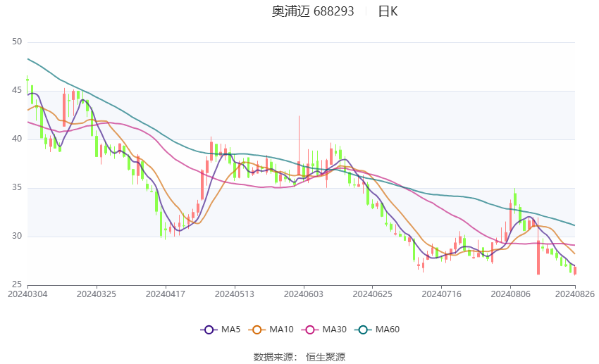Click the y-axis value 25
The height and width of the screenshot is (364, 599).
[x=17, y=284]
